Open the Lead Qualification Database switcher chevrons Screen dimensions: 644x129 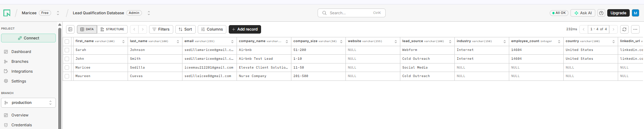(149, 13)
